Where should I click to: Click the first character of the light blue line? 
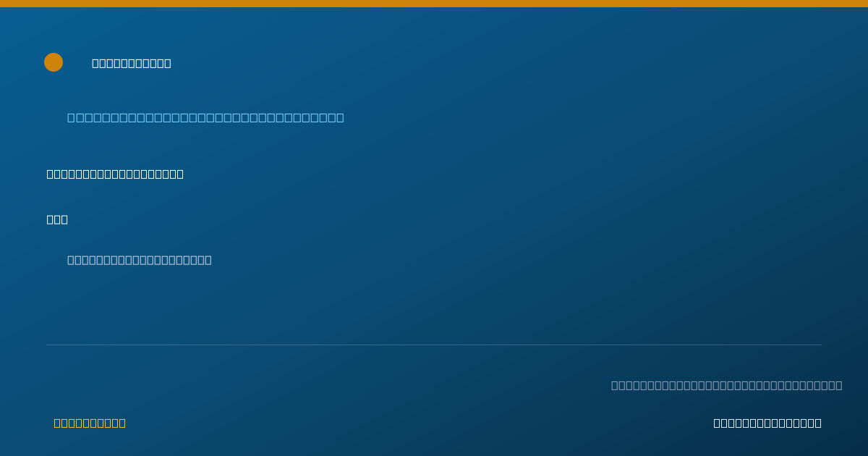(72, 117)
